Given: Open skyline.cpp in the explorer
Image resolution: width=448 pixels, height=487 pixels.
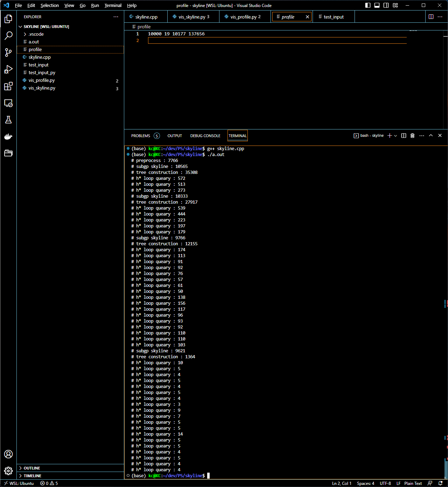Looking at the screenshot, I should [70, 57].
